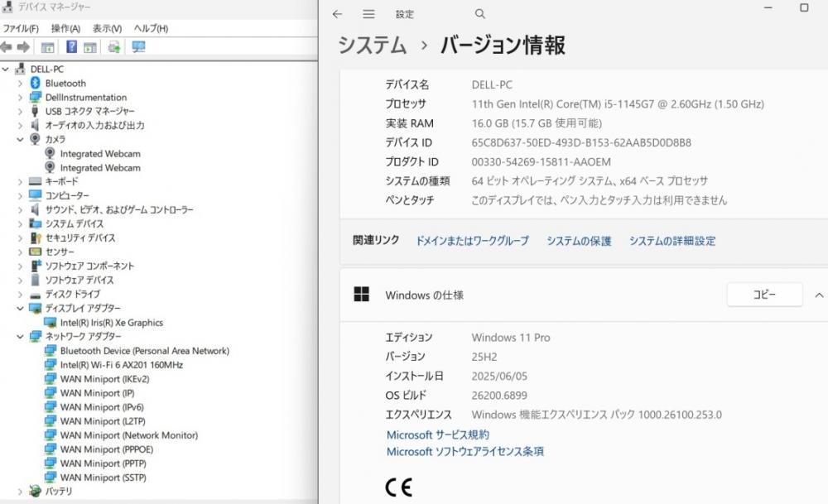The height and width of the screenshot is (504, 828).
Task: Click the monitor scan toolbar icon
Action: point(139,47)
